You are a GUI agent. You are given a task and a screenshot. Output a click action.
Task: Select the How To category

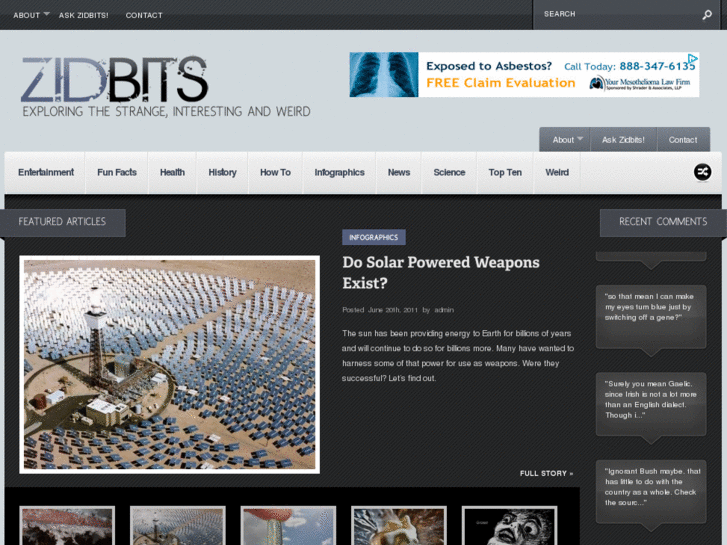pos(275,173)
